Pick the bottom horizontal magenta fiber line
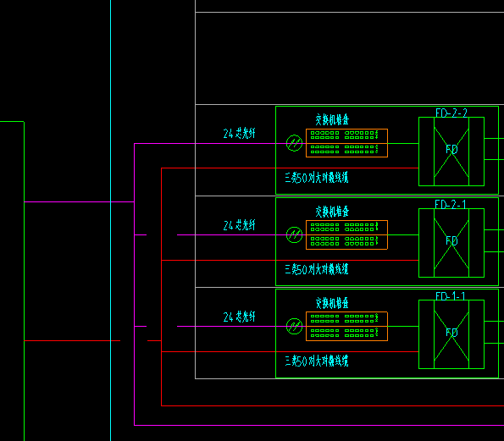504x441 pixels. 318,425
